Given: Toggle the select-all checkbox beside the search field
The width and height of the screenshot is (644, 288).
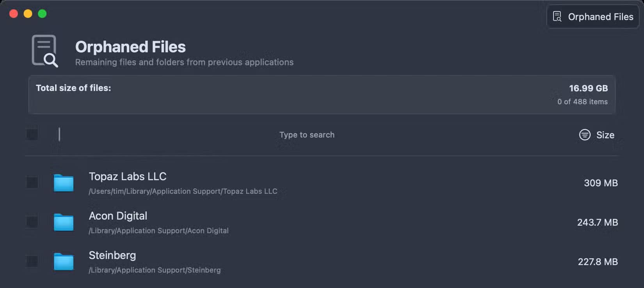Looking at the screenshot, I should click(x=32, y=134).
